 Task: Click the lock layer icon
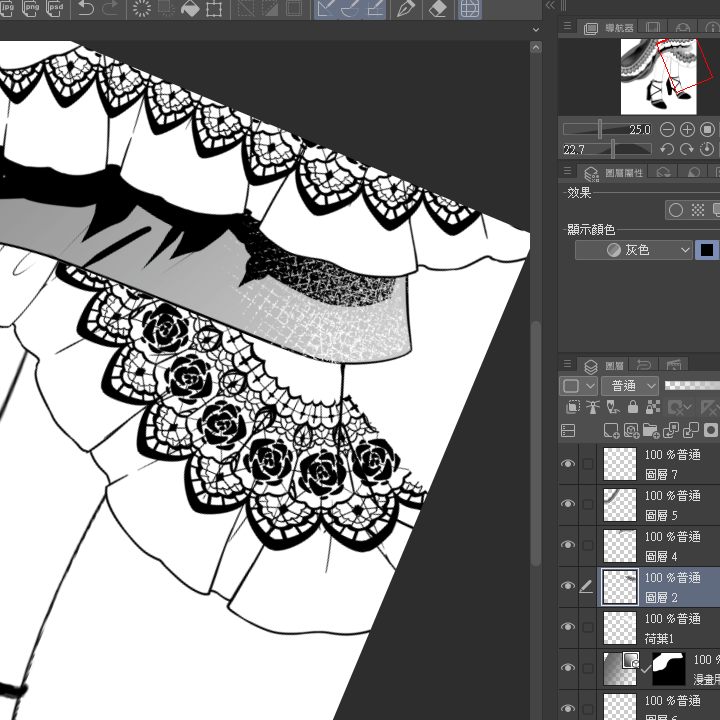632,408
